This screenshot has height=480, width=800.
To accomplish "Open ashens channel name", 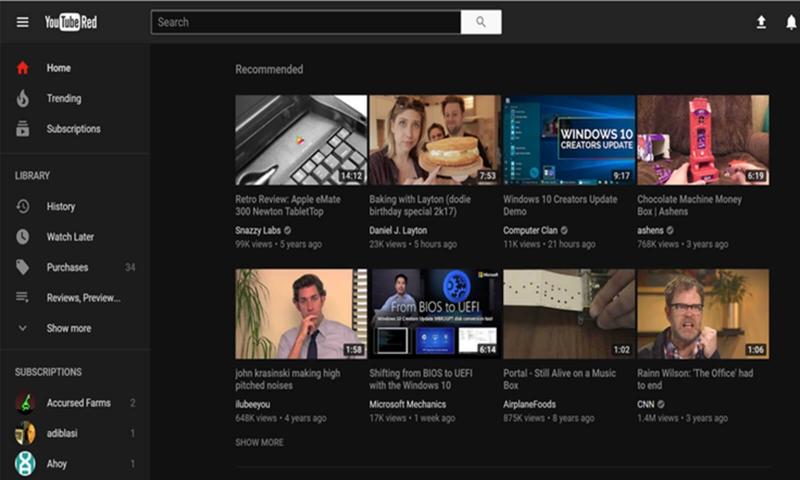I will click(650, 230).
